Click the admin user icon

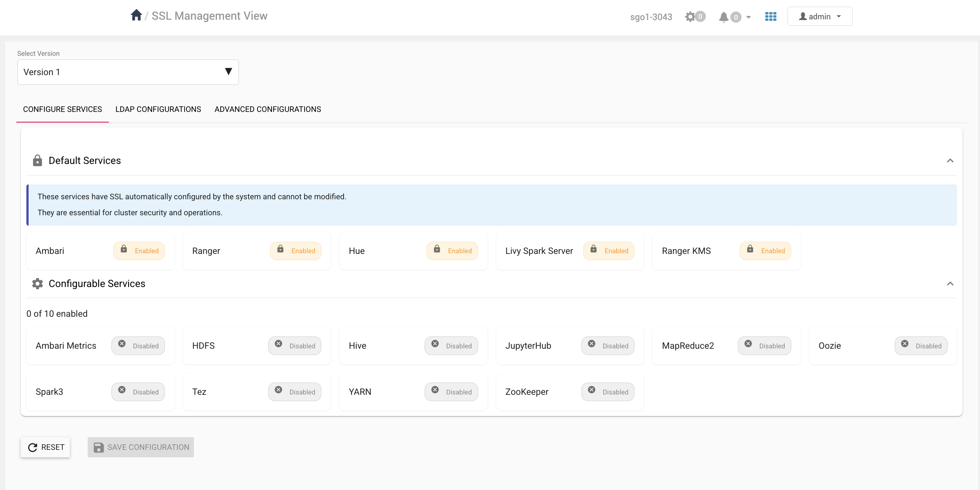click(802, 16)
